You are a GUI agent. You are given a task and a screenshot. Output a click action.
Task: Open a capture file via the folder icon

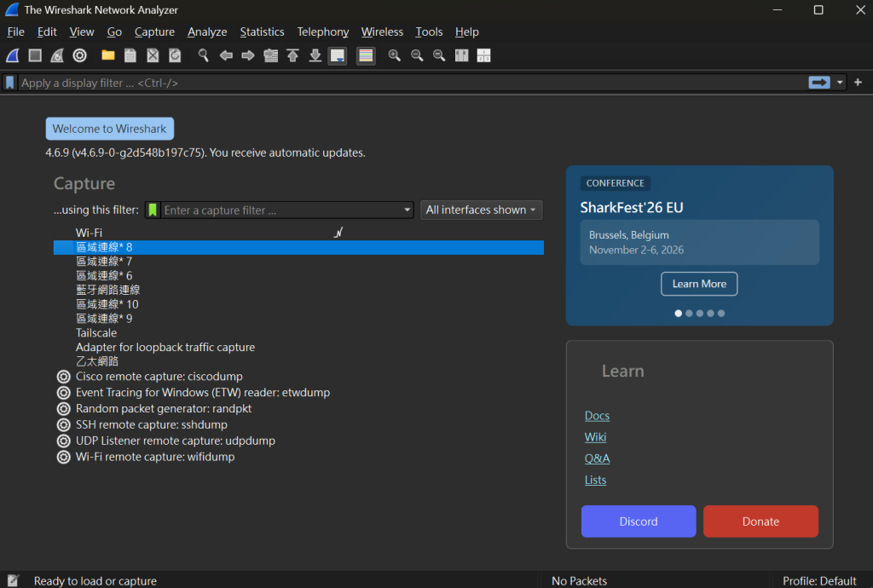tap(108, 55)
